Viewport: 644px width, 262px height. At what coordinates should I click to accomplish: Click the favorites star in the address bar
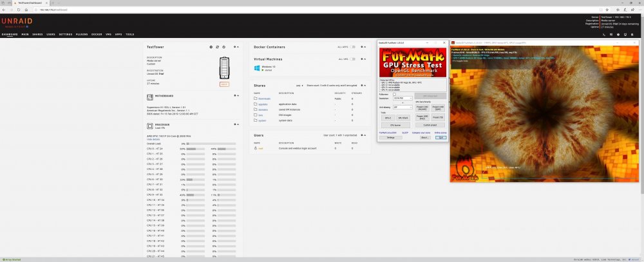tap(607, 10)
